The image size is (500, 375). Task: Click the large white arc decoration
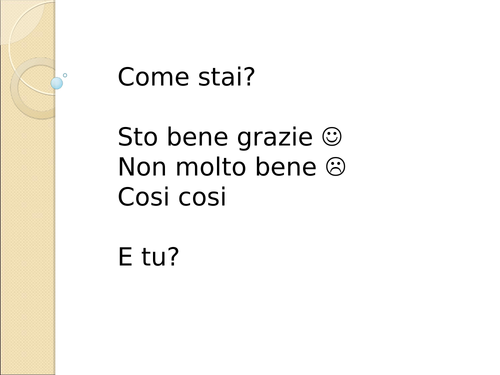(32, 47)
